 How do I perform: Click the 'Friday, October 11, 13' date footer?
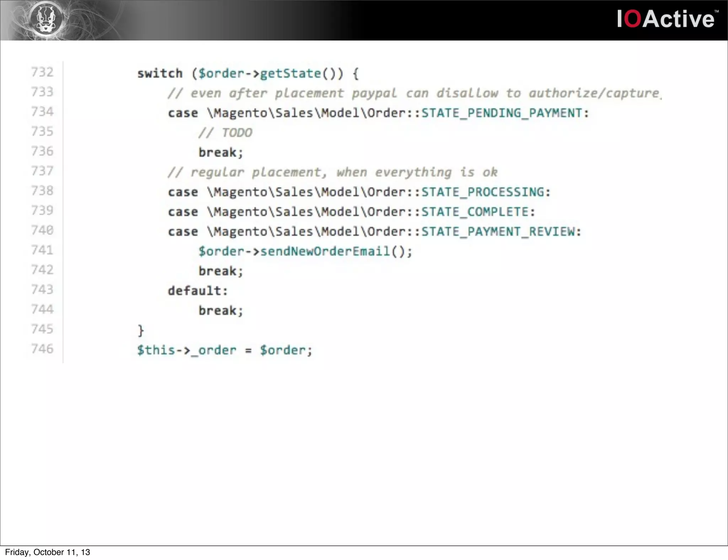(x=47, y=552)
